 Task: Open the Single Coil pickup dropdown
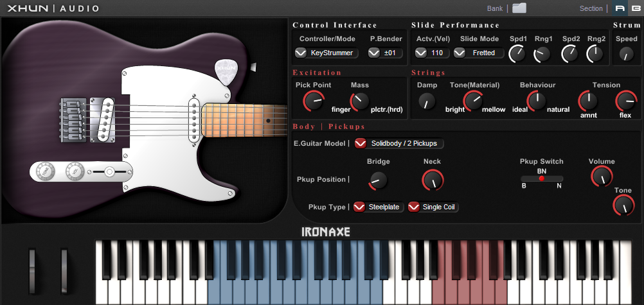[x=433, y=207]
